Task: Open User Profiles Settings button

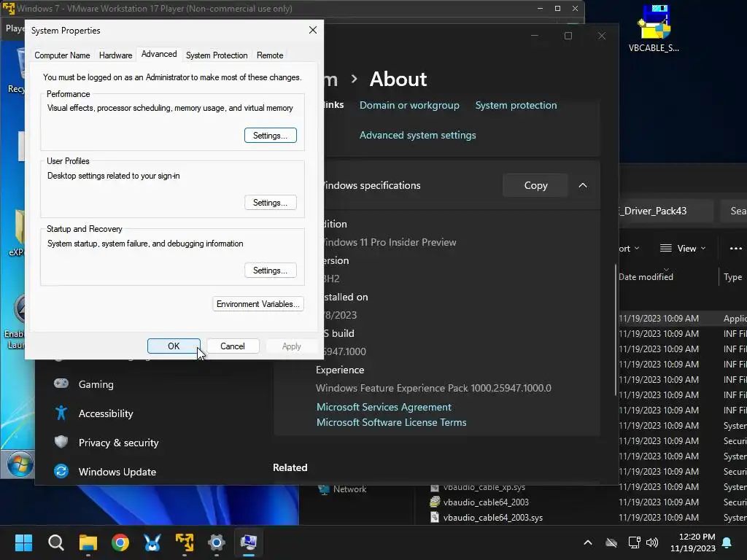Action: click(270, 203)
